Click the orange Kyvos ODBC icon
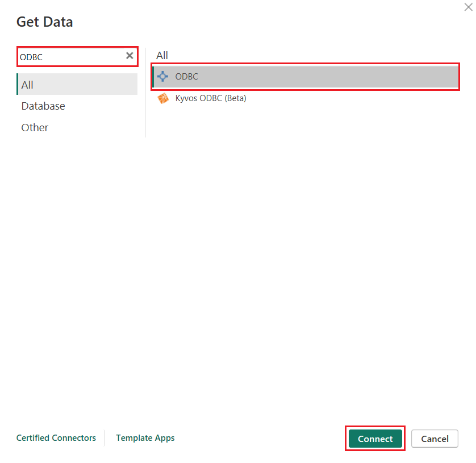The width and height of the screenshot is (476, 463). [x=163, y=98]
